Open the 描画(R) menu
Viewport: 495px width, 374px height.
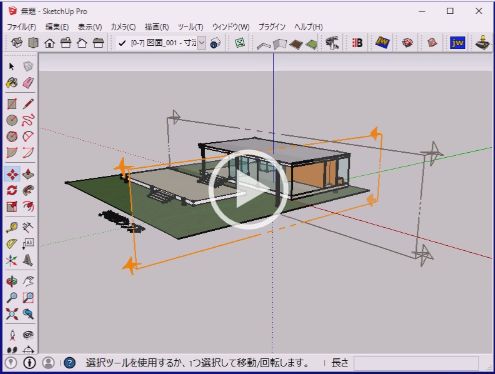tap(157, 27)
